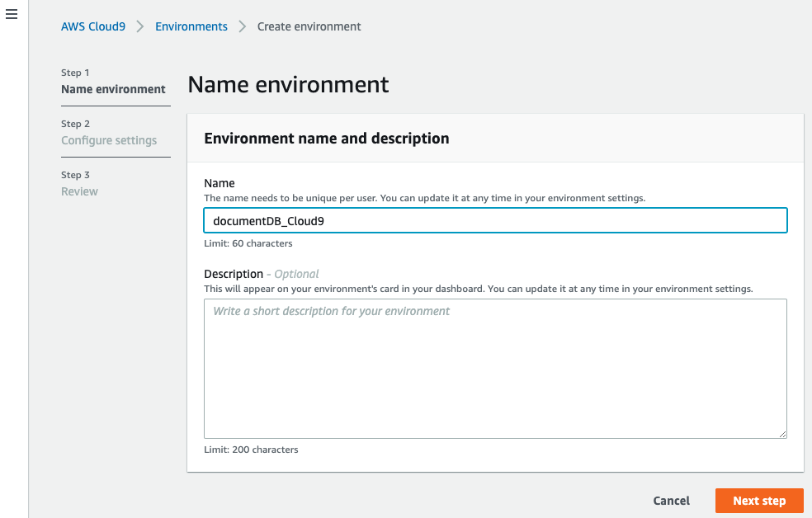Image resolution: width=812 pixels, height=518 pixels.
Task: Navigate to Environments via breadcrumb link
Action: pos(191,26)
